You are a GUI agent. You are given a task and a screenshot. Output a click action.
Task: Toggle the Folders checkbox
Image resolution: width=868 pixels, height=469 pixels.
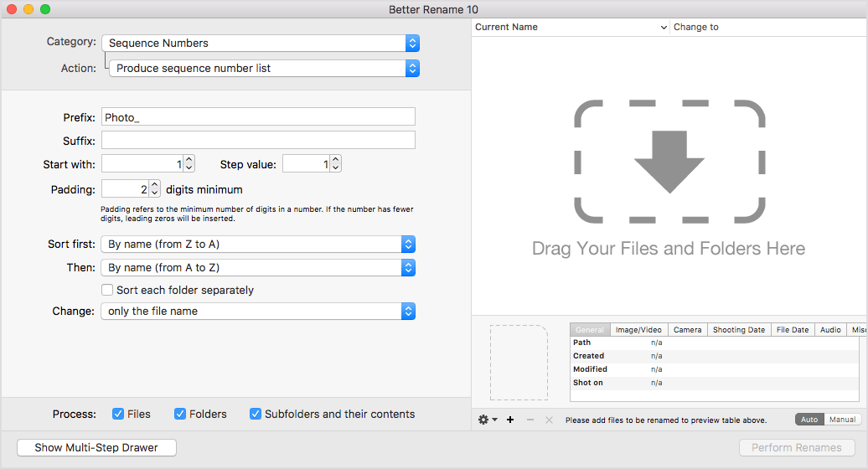180,414
